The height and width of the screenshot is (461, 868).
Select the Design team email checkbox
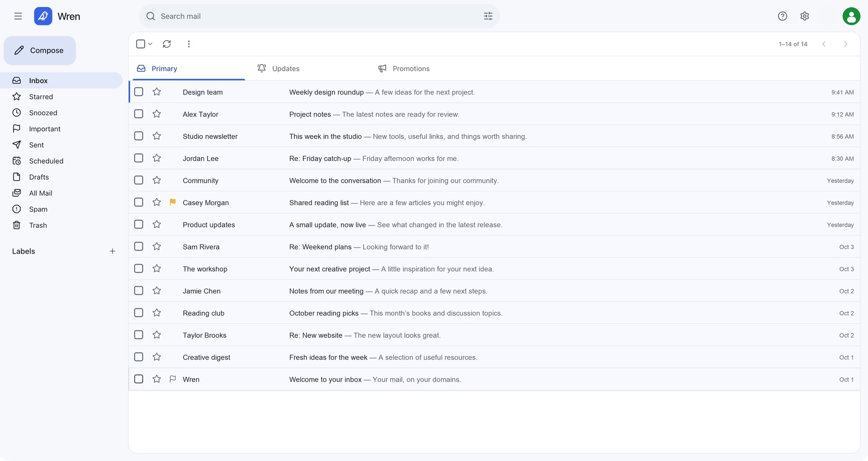[x=139, y=92]
